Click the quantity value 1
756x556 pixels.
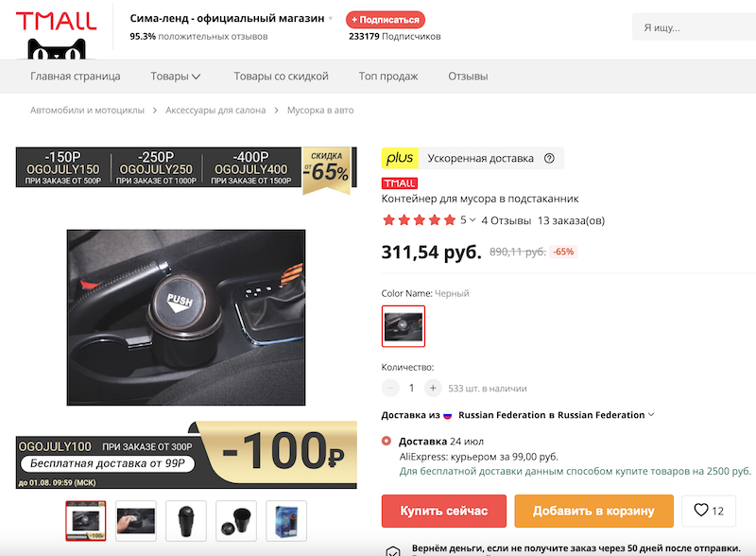click(x=411, y=388)
